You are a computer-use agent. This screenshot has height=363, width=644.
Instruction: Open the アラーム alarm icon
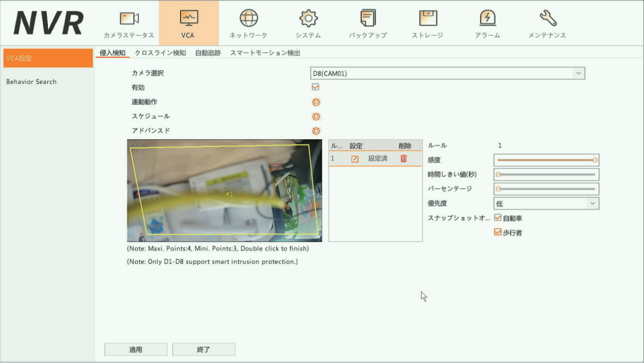(x=487, y=19)
